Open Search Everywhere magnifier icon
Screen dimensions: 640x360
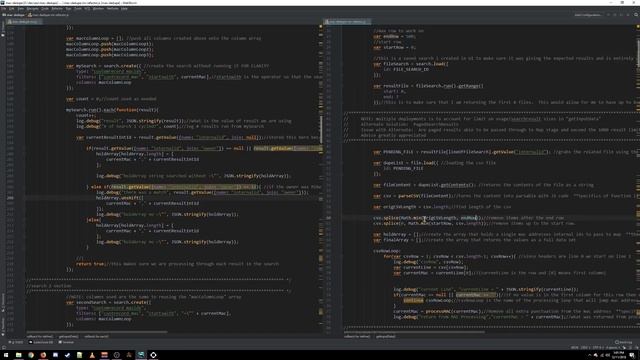coord(636,15)
